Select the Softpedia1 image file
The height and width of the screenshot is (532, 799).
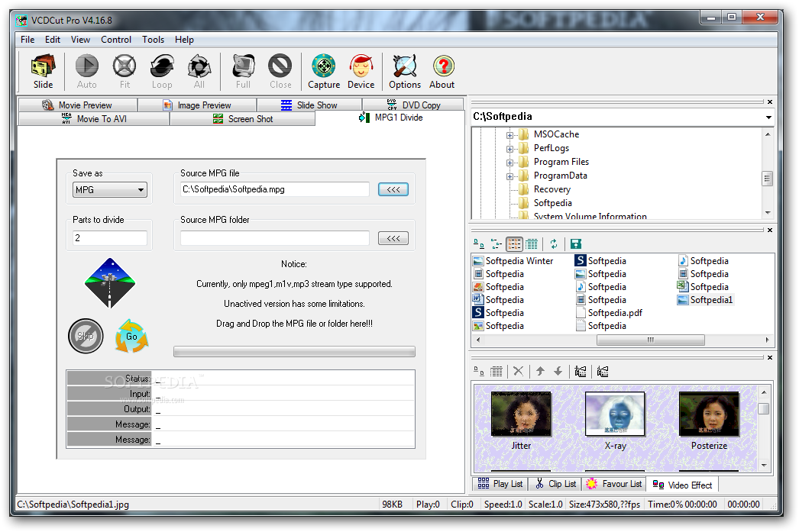[x=705, y=300]
